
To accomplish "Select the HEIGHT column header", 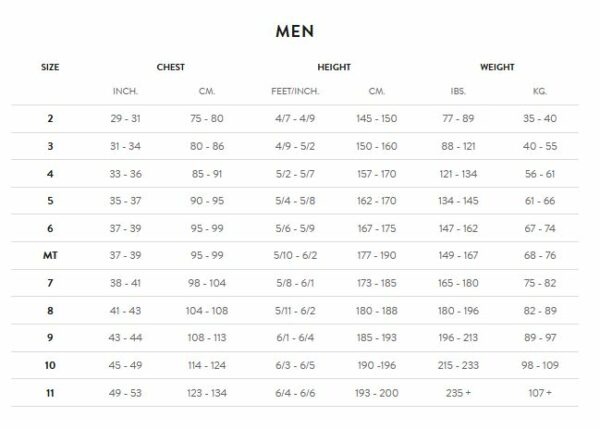I will (x=334, y=67).
